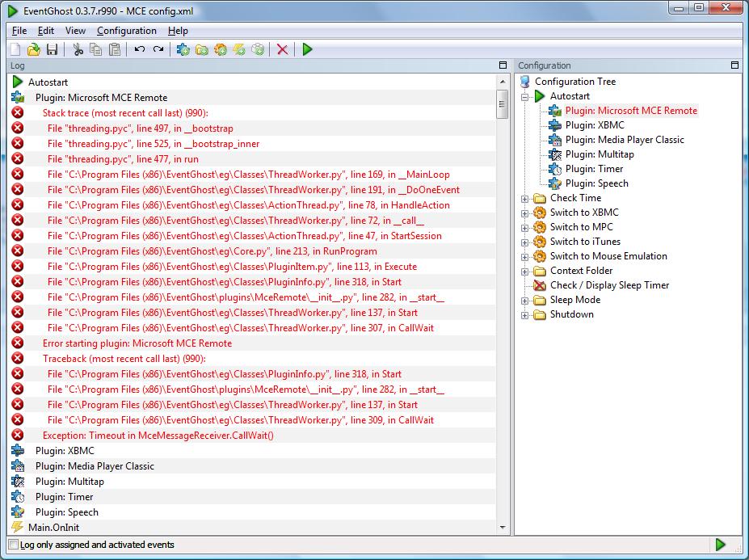The image size is (749, 560).
Task: Expand the Sleep Mode folder
Action: pyautogui.click(x=524, y=301)
